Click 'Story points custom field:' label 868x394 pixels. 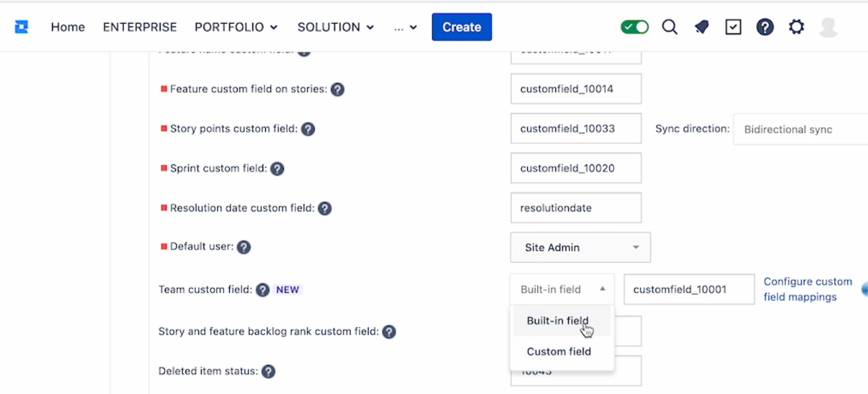[x=234, y=129]
